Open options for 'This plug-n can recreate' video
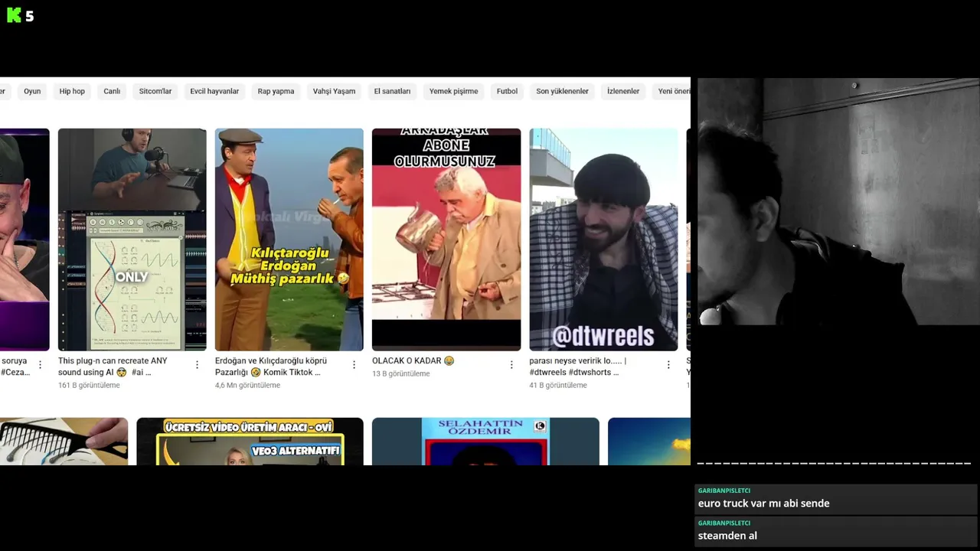The width and height of the screenshot is (980, 551). coord(197,365)
